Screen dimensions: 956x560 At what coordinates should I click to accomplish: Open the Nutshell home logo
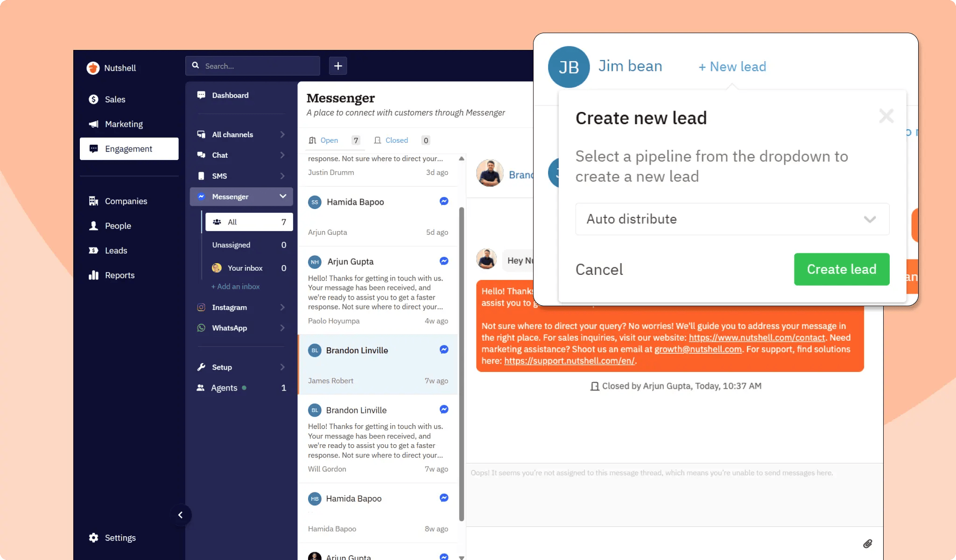click(x=93, y=68)
